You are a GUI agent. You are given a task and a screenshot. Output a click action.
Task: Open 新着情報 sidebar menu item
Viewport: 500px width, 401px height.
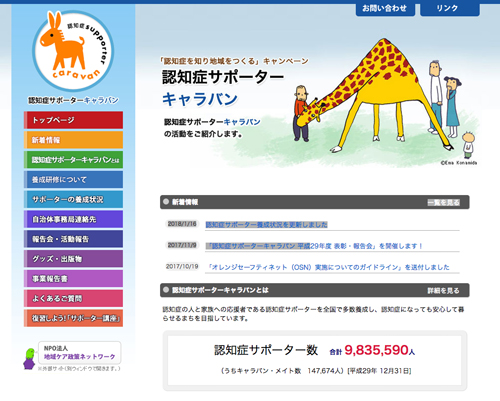coord(73,140)
